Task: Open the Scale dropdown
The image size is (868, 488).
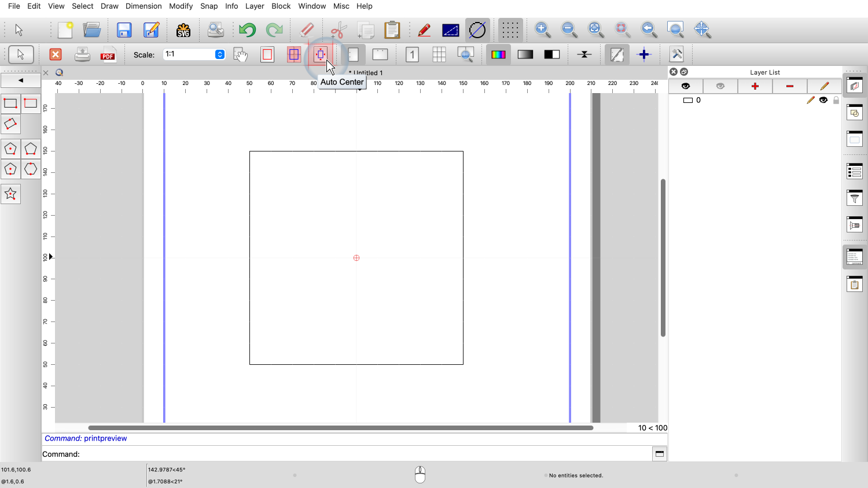Action: tap(219, 54)
